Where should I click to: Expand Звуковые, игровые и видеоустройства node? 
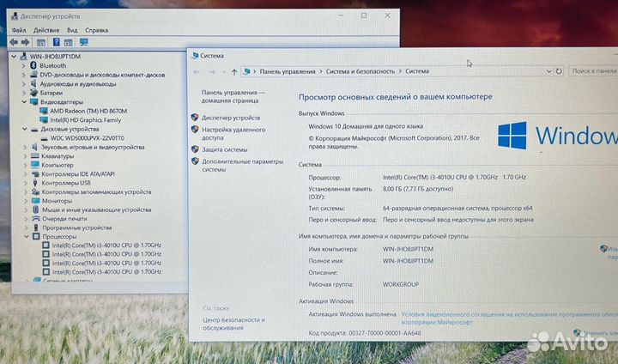point(25,147)
